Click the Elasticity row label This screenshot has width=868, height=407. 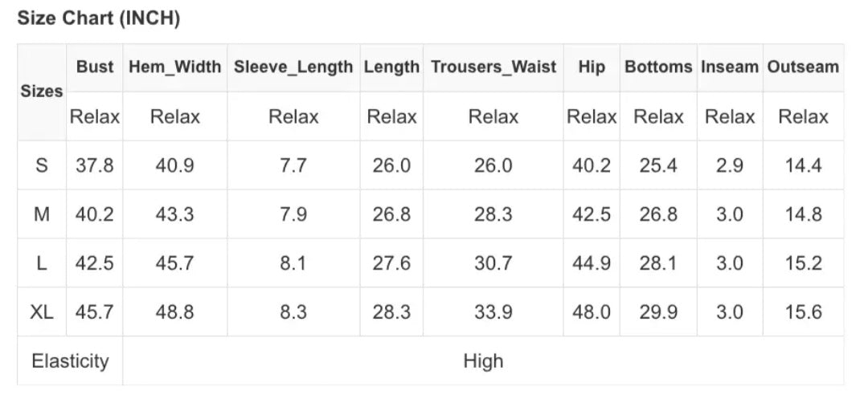[x=70, y=361]
